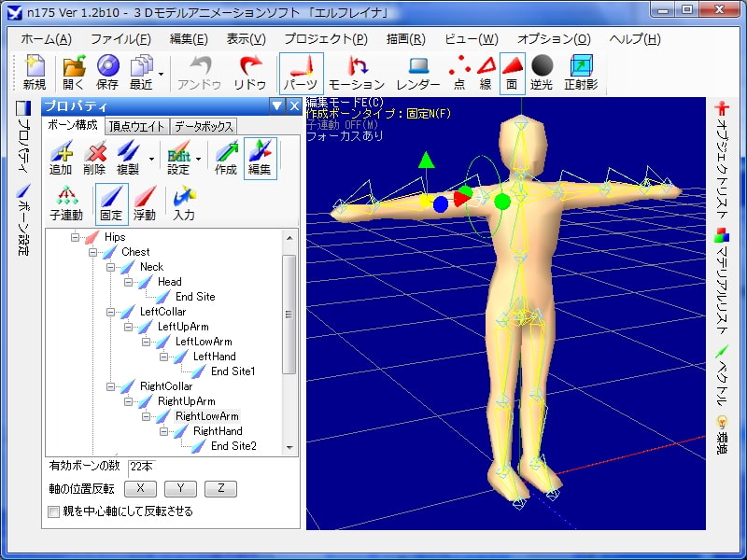This screenshot has width=747, height=560.
Task: Click the 保存 (Save) disk icon
Action: [x=107, y=73]
